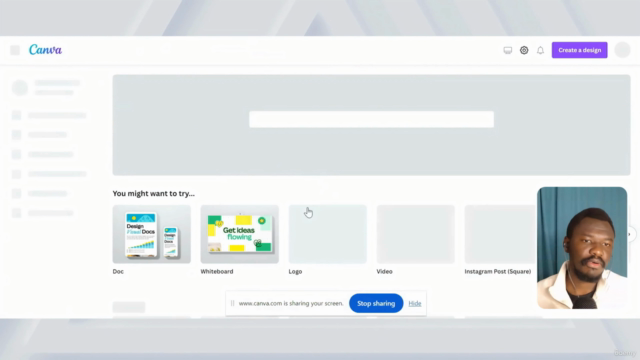Click the Whiteboard label text

(217, 271)
